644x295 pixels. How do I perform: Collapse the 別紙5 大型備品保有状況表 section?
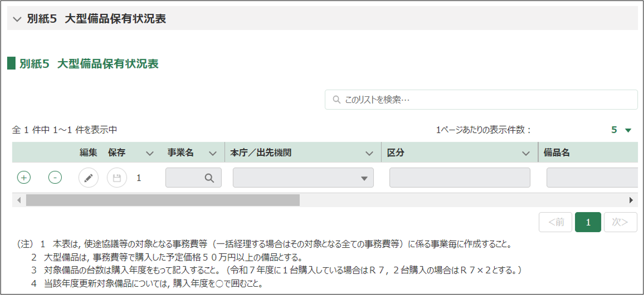pos(18,20)
